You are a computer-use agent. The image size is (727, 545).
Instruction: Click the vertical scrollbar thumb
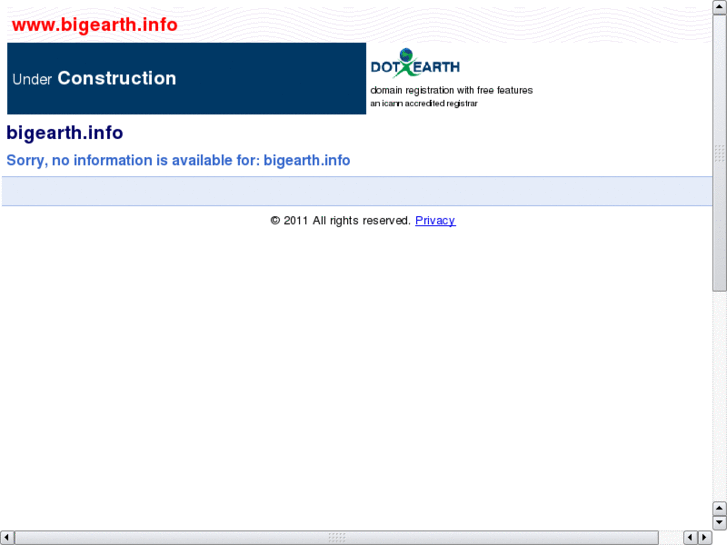tap(719, 153)
